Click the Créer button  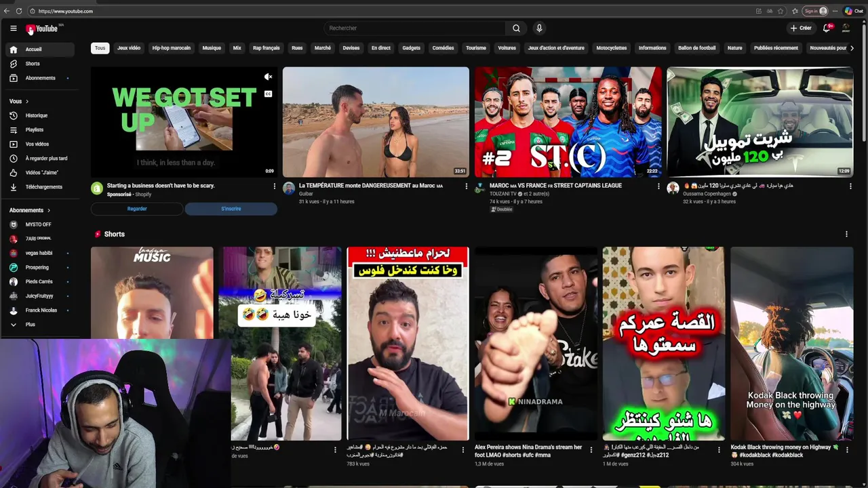click(x=801, y=28)
